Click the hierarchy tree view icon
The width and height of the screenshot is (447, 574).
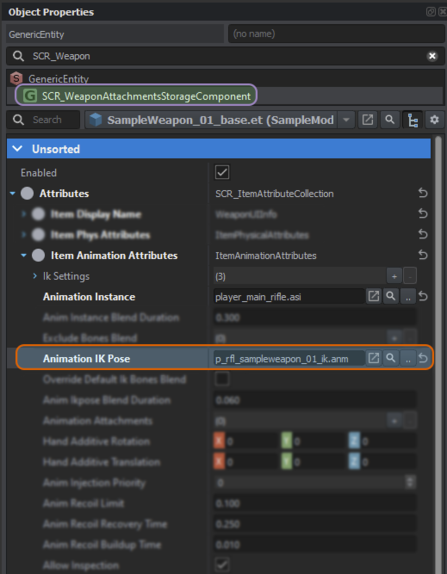tap(412, 120)
